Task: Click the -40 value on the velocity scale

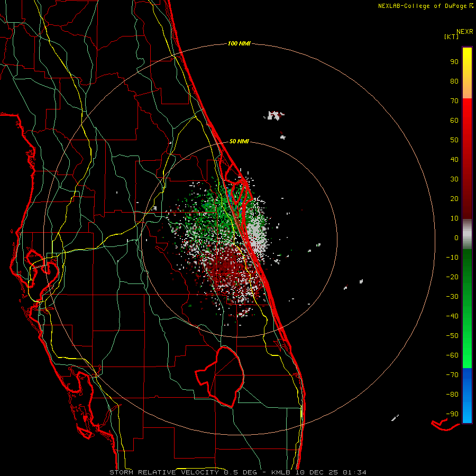Action: (452, 316)
